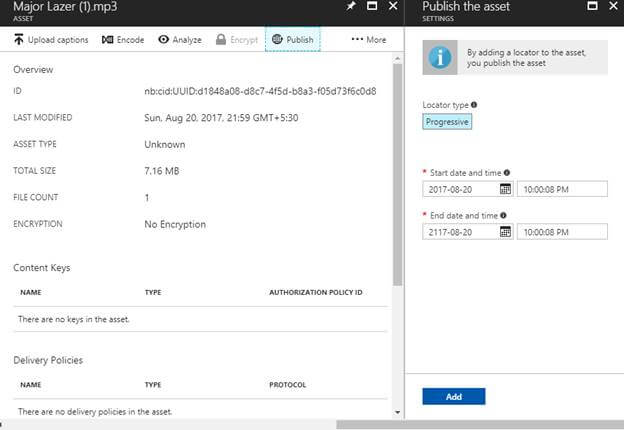Click the Delivery Policies TYPE column header

(x=153, y=385)
